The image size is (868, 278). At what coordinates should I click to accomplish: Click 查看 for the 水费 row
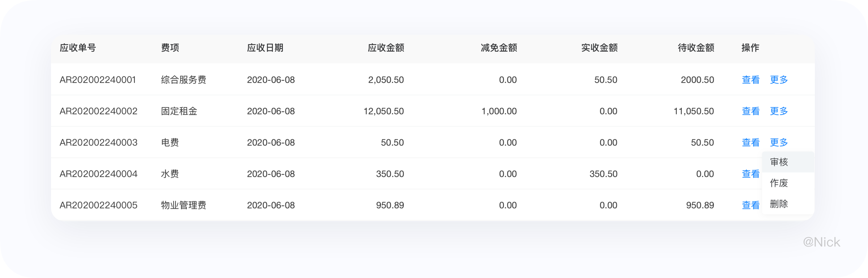750,174
